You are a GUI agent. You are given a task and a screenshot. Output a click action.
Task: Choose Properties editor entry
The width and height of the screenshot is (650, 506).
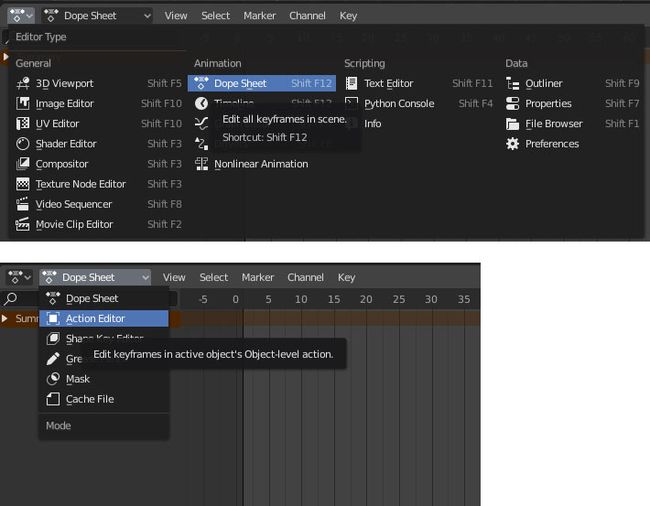[572, 103]
